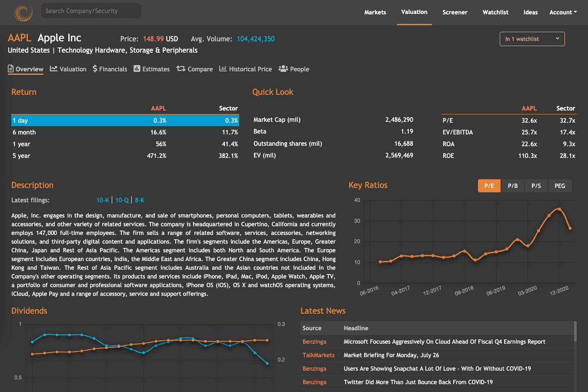Open the Watchlist page
This screenshot has height=392, width=588.
495,12
